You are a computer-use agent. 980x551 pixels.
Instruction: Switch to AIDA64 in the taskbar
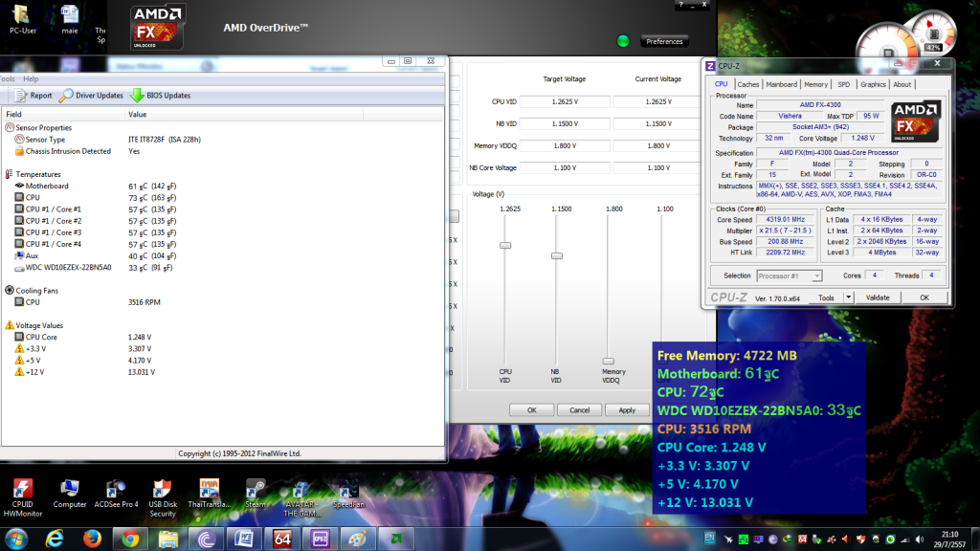click(281, 539)
